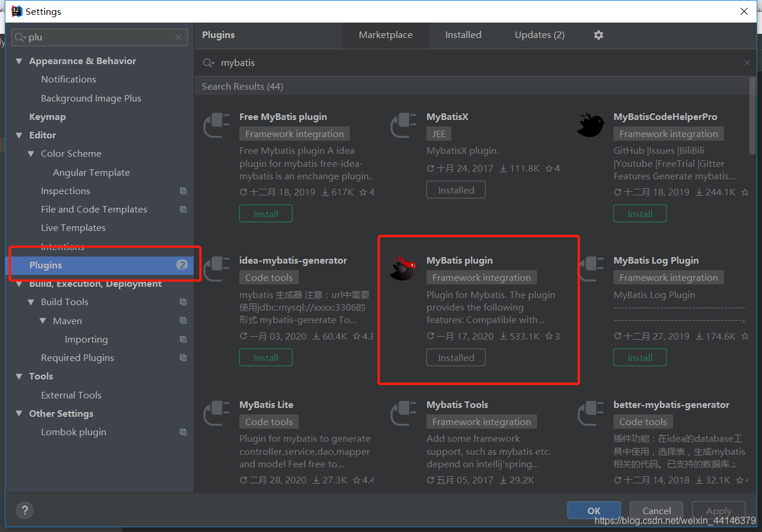This screenshot has height=532, width=762.
Task: Click the Plugins update count badge
Action: (x=182, y=265)
